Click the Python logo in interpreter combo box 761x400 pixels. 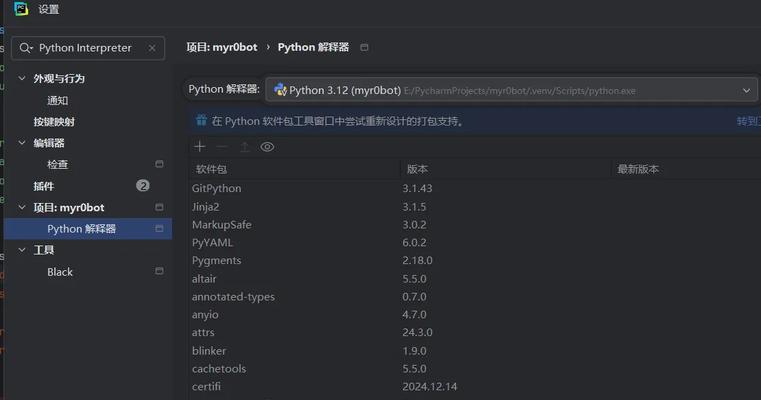[280, 90]
